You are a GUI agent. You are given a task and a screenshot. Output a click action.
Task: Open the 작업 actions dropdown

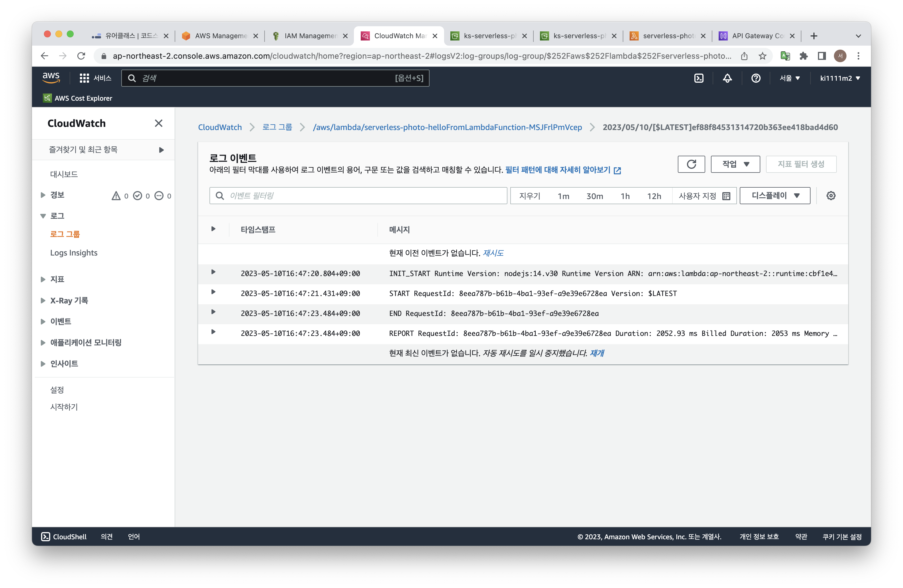click(x=735, y=164)
